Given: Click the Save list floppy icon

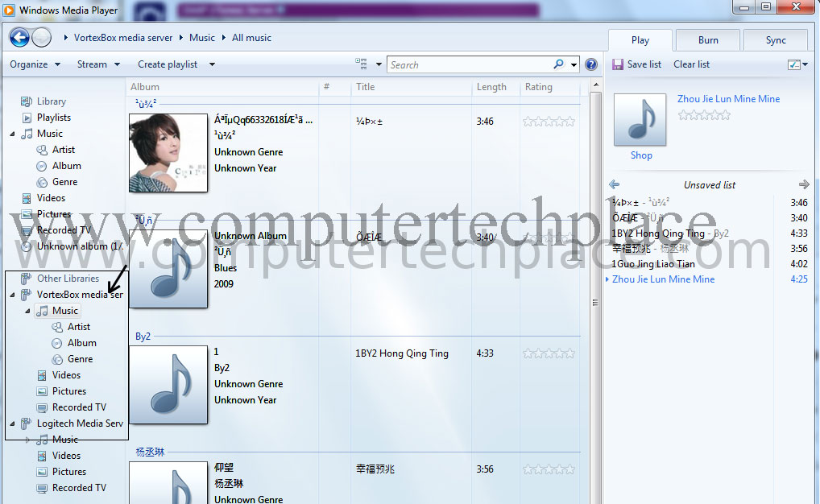Looking at the screenshot, I should (x=618, y=64).
